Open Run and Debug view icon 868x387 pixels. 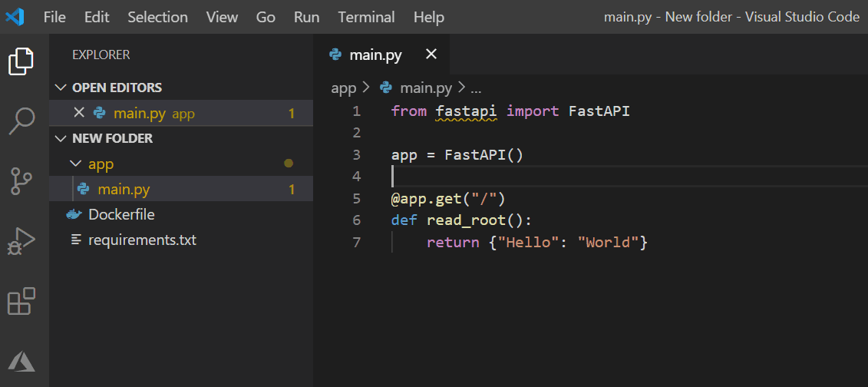tap(21, 241)
